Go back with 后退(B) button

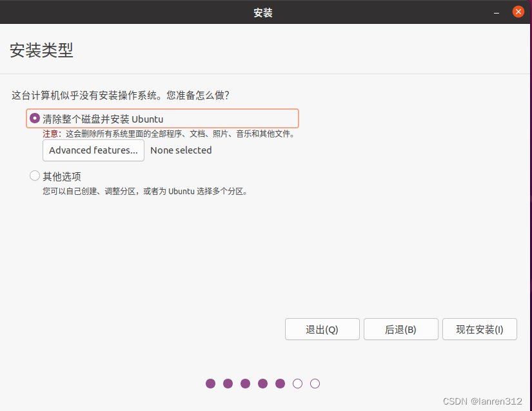coord(400,329)
